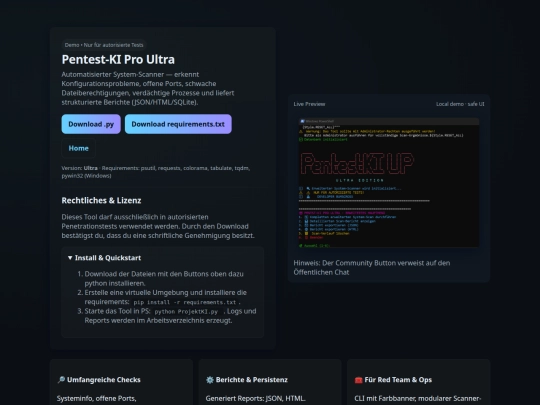This screenshot has width=540, height=405.
Task: Click the gear icon beside Berichte & Persistenz
Action: click(210, 380)
